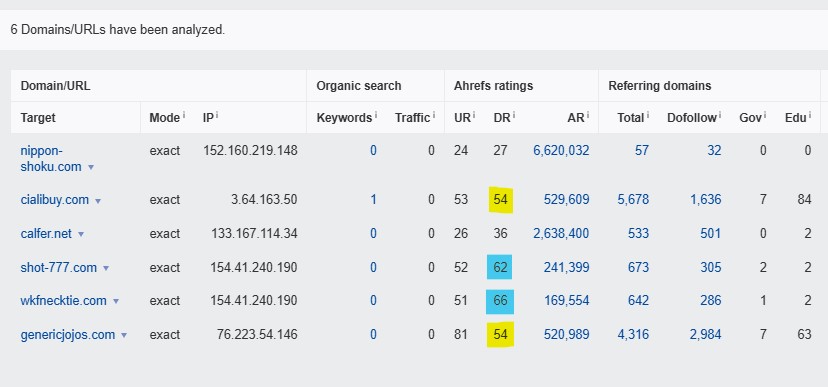Viewport: 828px width, 387px height.
Task: Open AR value 6,620,032
Action: (x=561, y=150)
